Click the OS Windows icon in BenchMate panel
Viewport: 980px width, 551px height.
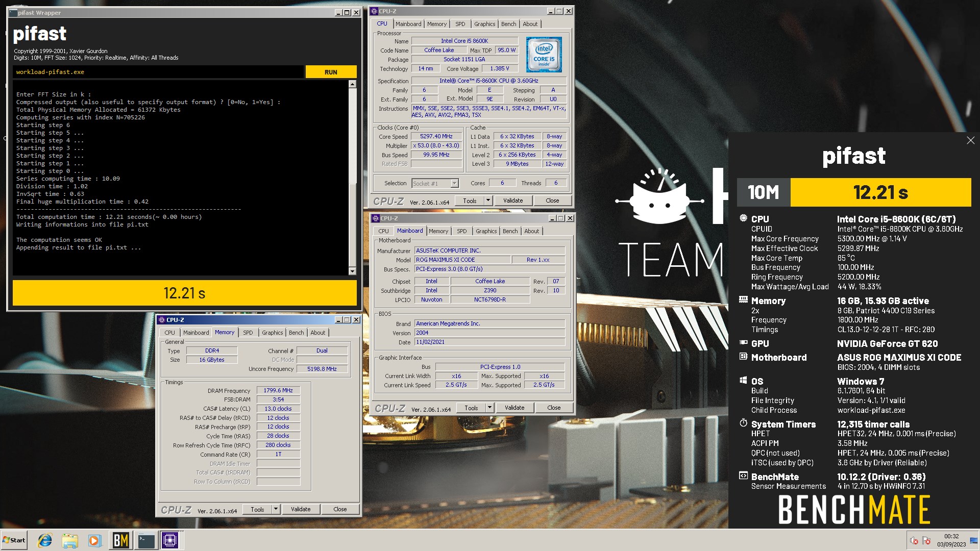point(743,381)
